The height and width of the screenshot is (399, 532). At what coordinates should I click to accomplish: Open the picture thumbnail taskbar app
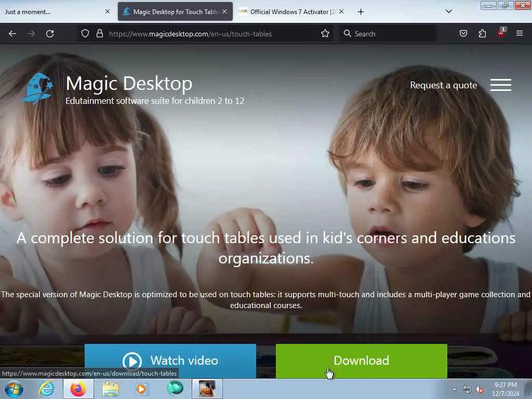(207, 389)
